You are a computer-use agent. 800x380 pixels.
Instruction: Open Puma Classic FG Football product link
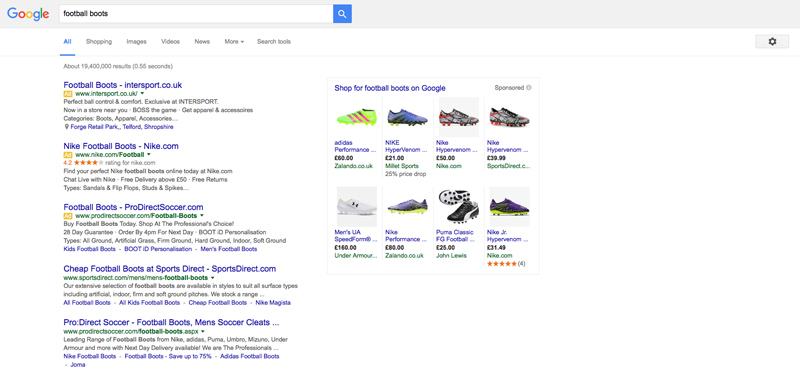click(456, 235)
